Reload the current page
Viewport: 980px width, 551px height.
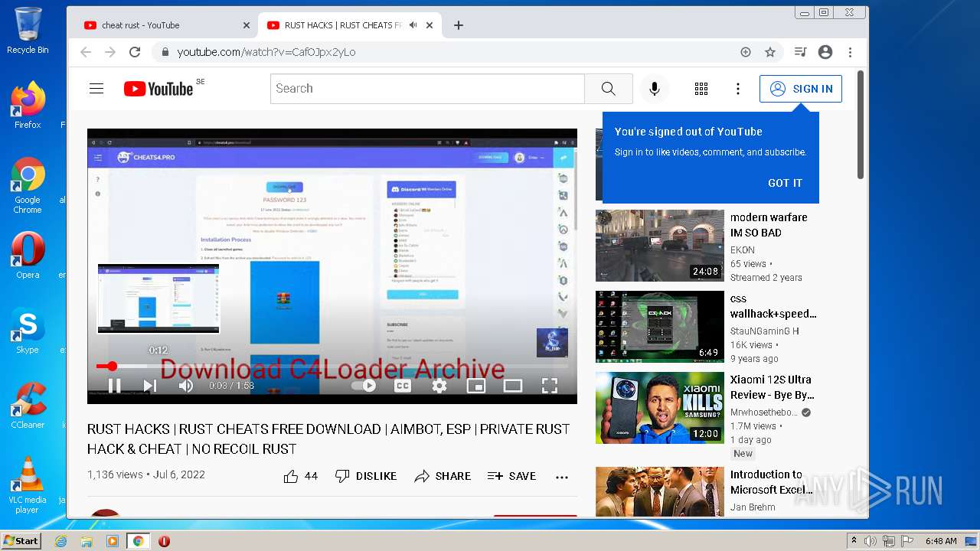click(x=135, y=52)
